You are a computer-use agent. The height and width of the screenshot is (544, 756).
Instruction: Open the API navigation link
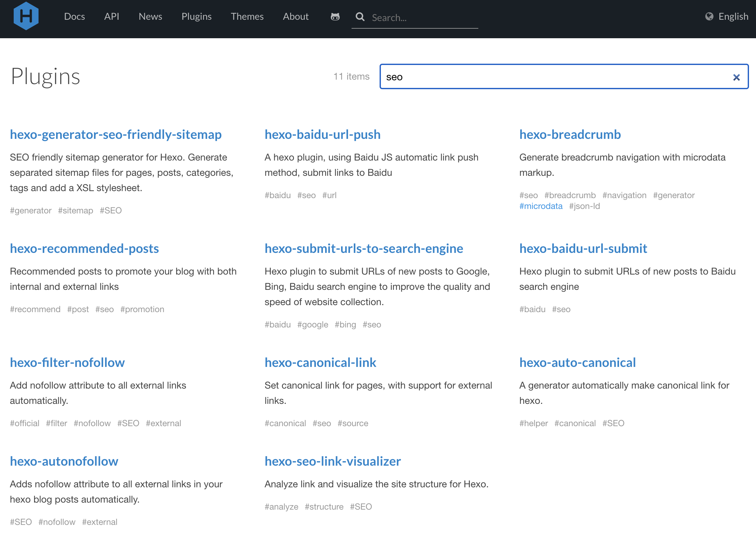pos(111,16)
